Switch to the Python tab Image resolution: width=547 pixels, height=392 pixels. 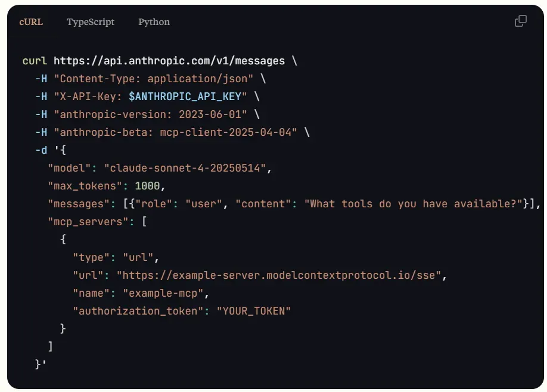tap(153, 22)
